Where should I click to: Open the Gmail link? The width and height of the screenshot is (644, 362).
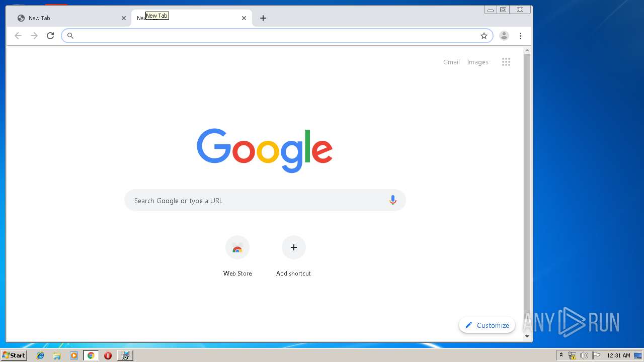[451, 62]
